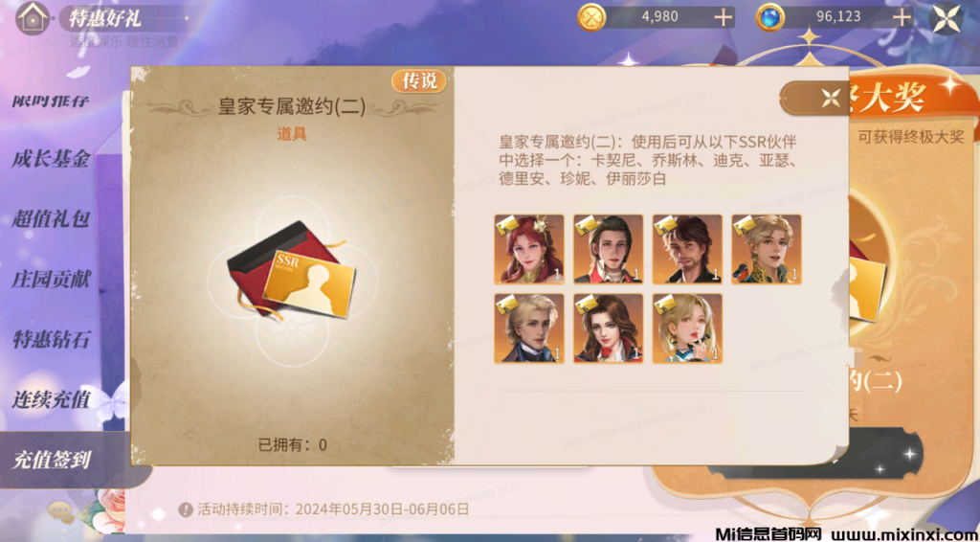The image size is (980, 542).
Task: Open the 成长基金 tab
Action: [51, 159]
